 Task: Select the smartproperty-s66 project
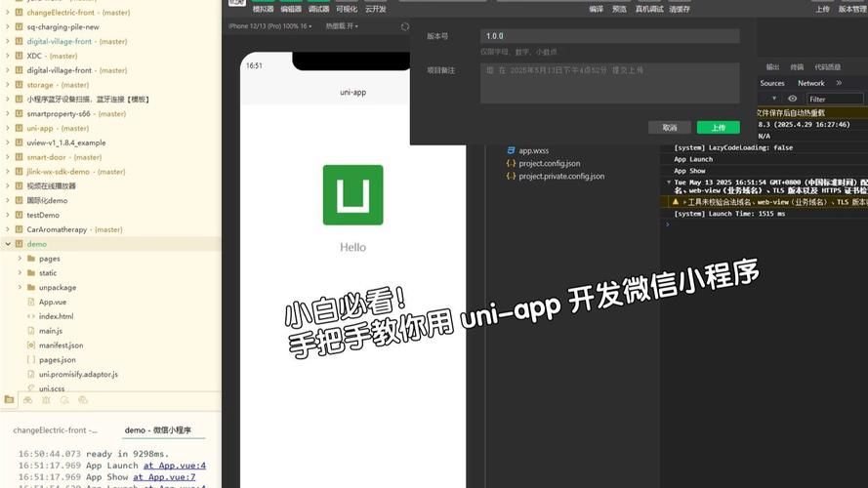(x=59, y=113)
